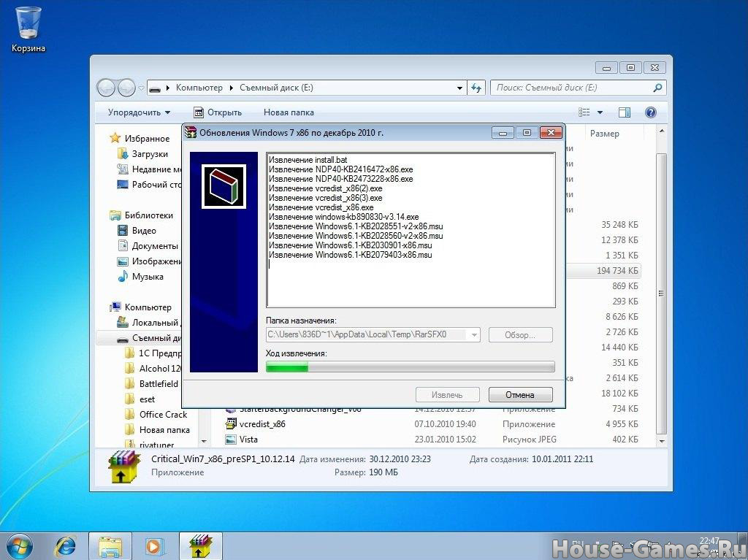Open the Изображения library
748x560 pixels.
149,261
